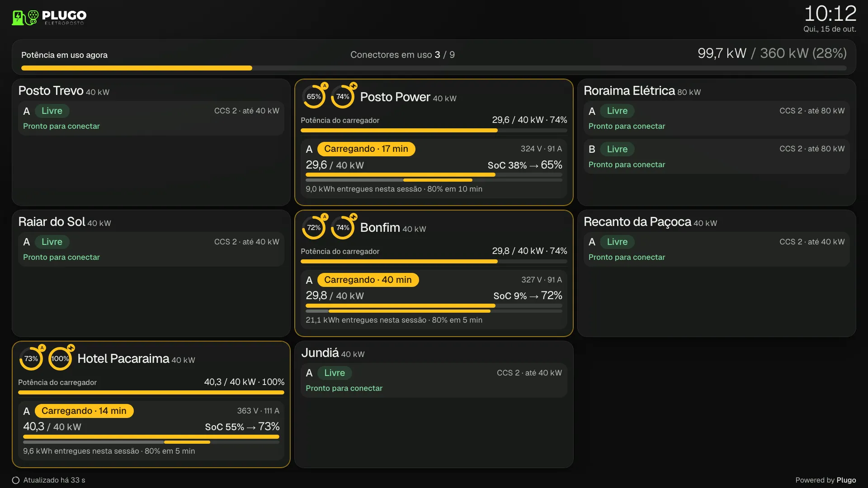Click the Hotel Pacaraima charger power bar

point(151,393)
